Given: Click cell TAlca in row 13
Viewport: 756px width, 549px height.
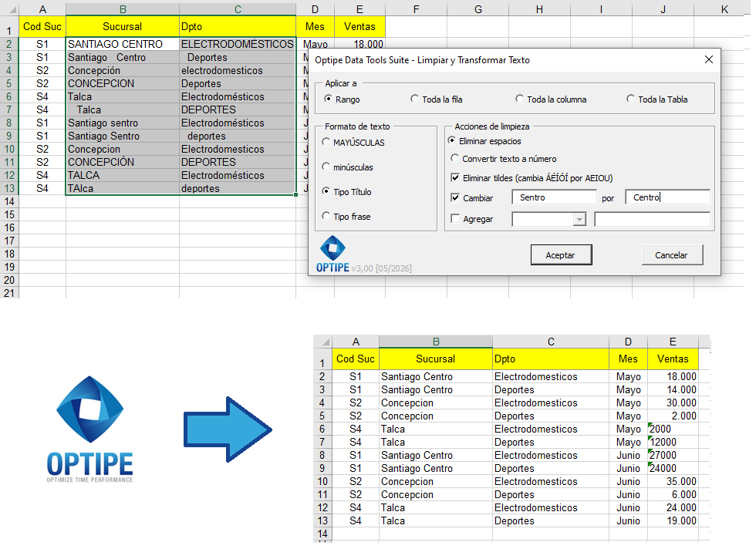Looking at the screenshot, I should (x=123, y=188).
